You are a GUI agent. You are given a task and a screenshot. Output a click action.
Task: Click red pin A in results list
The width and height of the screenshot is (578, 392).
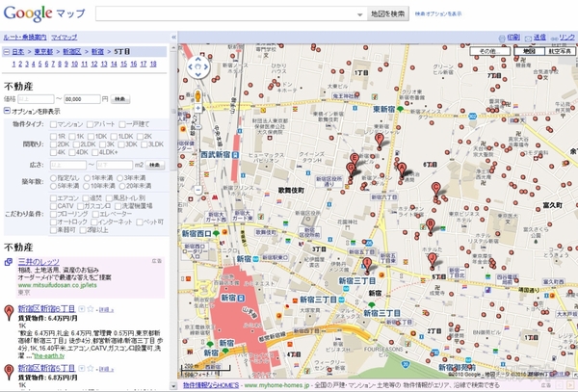[9, 313]
